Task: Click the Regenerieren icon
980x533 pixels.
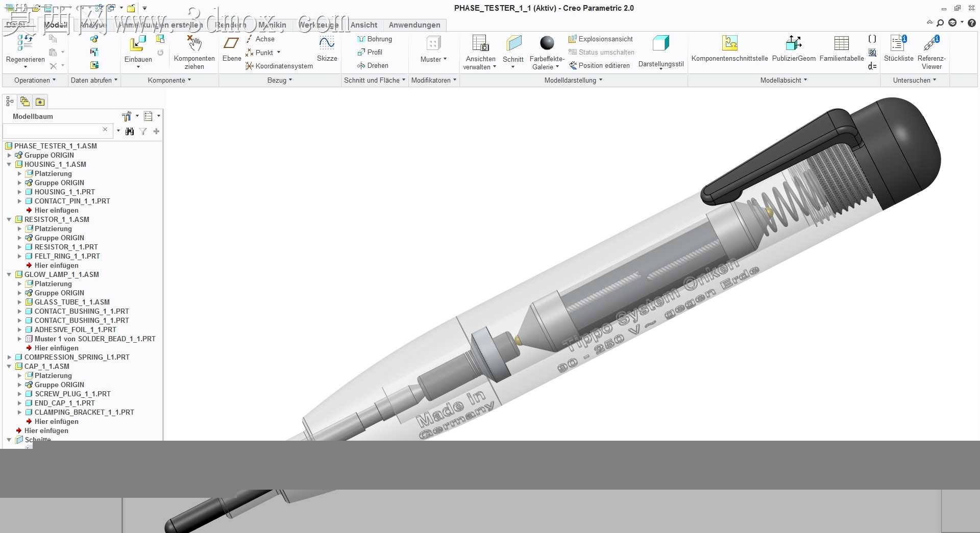Action: pyautogui.click(x=25, y=43)
